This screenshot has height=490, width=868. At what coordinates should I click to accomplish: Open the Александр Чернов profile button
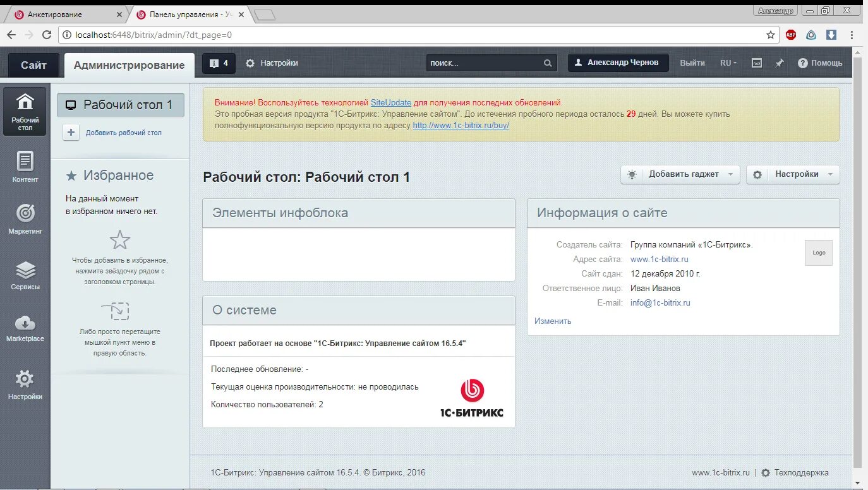point(618,63)
